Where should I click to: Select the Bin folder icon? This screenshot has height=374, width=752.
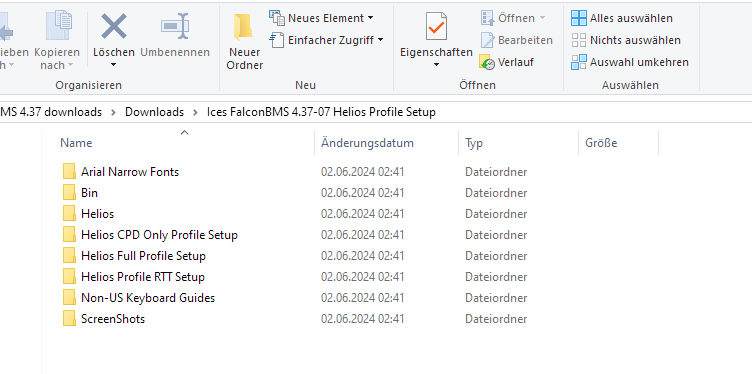70,193
